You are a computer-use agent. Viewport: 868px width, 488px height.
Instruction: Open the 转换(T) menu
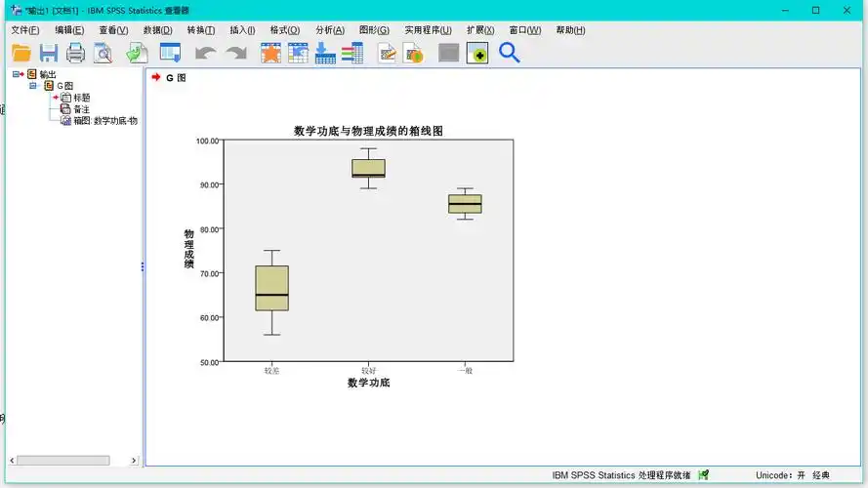coord(201,30)
